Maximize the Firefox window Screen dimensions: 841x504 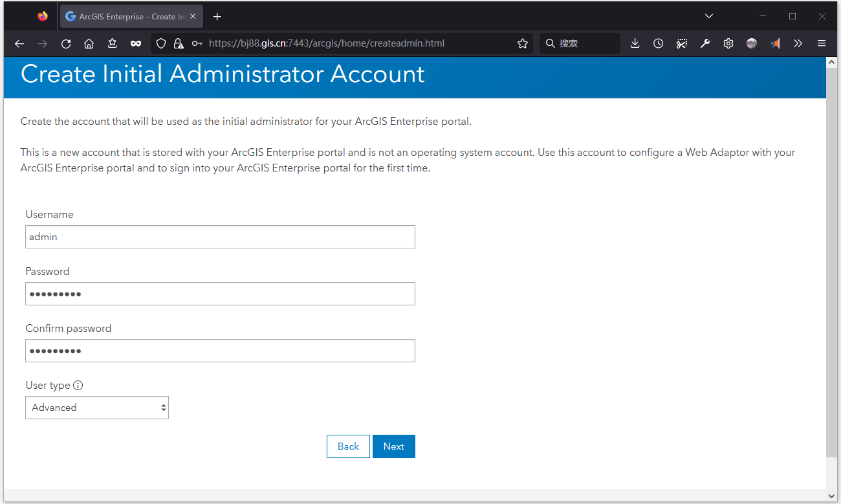792,16
